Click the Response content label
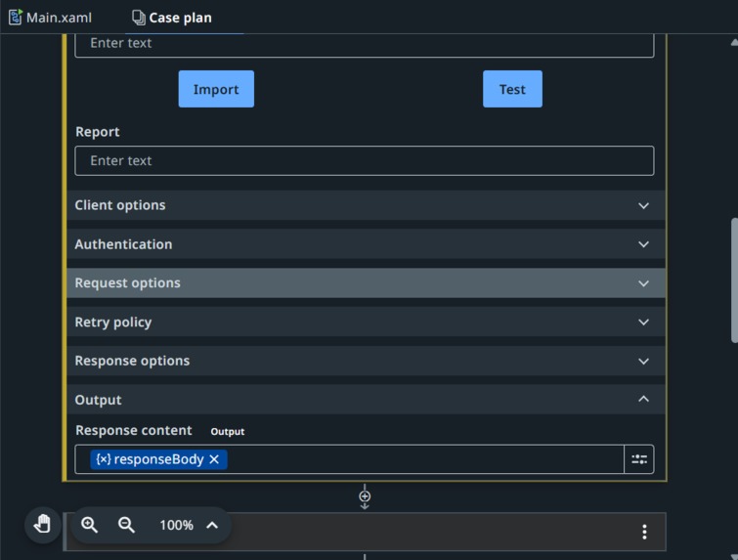The height and width of the screenshot is (560, 738). click(x=134, y=430)
